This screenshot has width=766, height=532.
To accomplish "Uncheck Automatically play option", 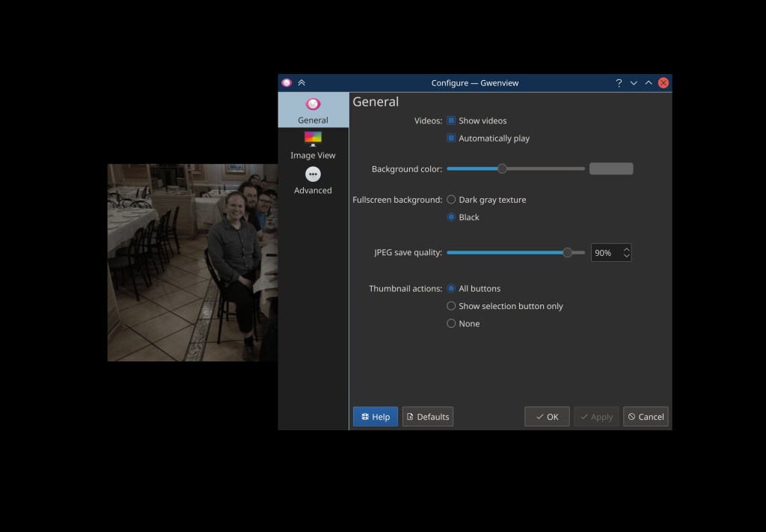I will tap(451, 138).
